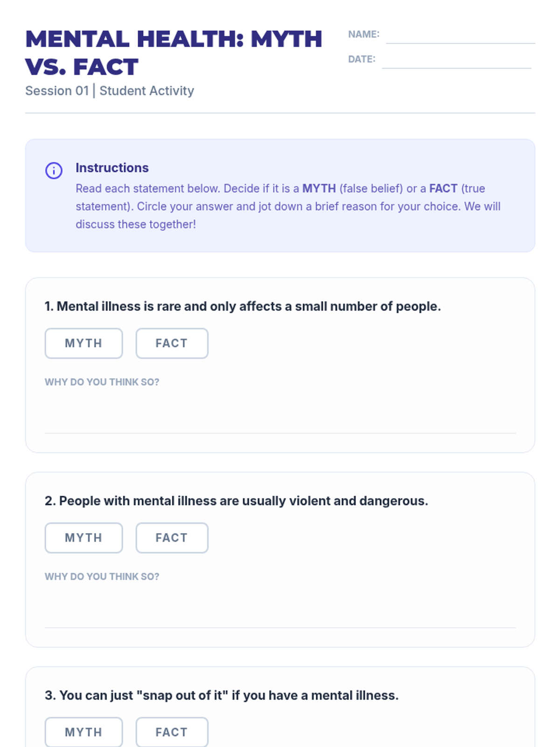
Task: Choose FACT for the violent and dangerous statement
Action: pos(172,538)
